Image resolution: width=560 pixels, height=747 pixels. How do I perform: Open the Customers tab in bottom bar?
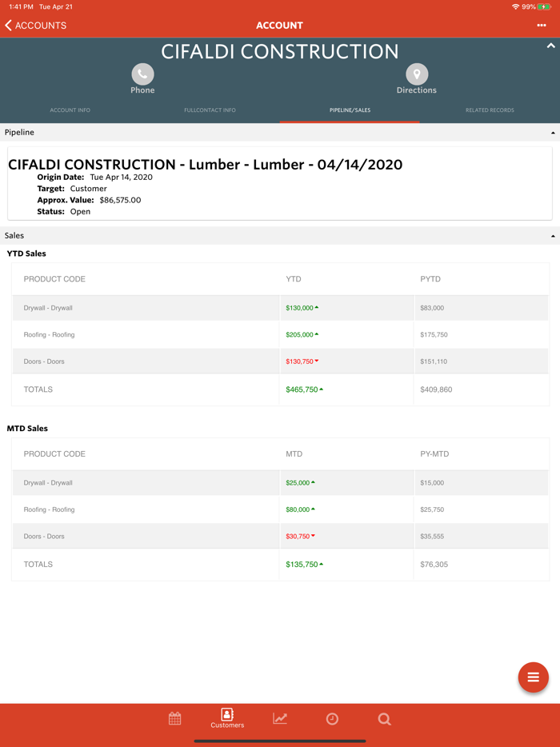coord(227,718)
